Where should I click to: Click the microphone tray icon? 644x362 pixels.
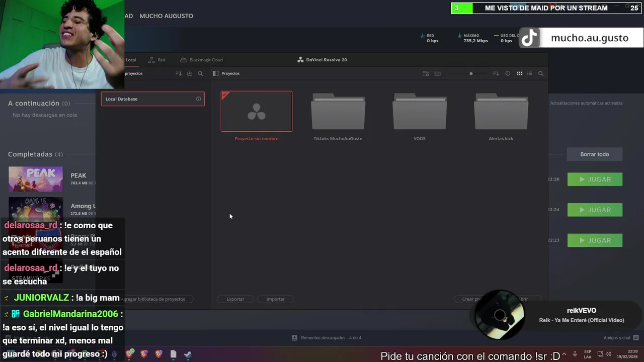pyautogui.click(x=575, y=354)
